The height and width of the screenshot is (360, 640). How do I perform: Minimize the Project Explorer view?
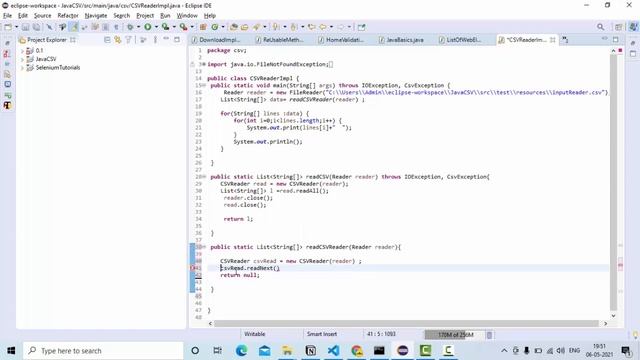click(166, 39)
